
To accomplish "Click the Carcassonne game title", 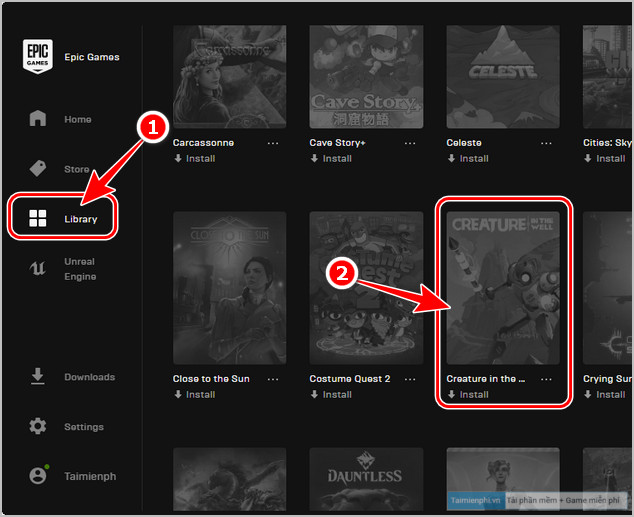I will (203, 143).
